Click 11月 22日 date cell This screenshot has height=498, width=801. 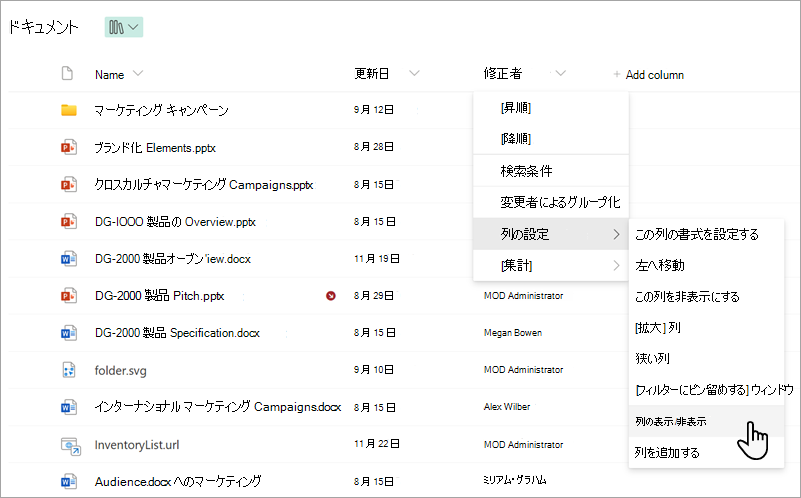(377, 444)
